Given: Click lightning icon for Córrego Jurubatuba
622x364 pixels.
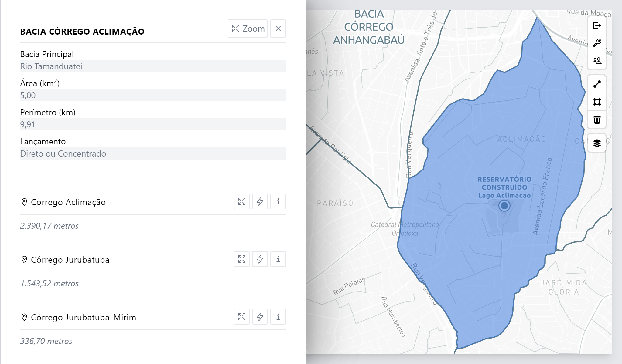Looking at the screenshot, I should coord(260,259).
